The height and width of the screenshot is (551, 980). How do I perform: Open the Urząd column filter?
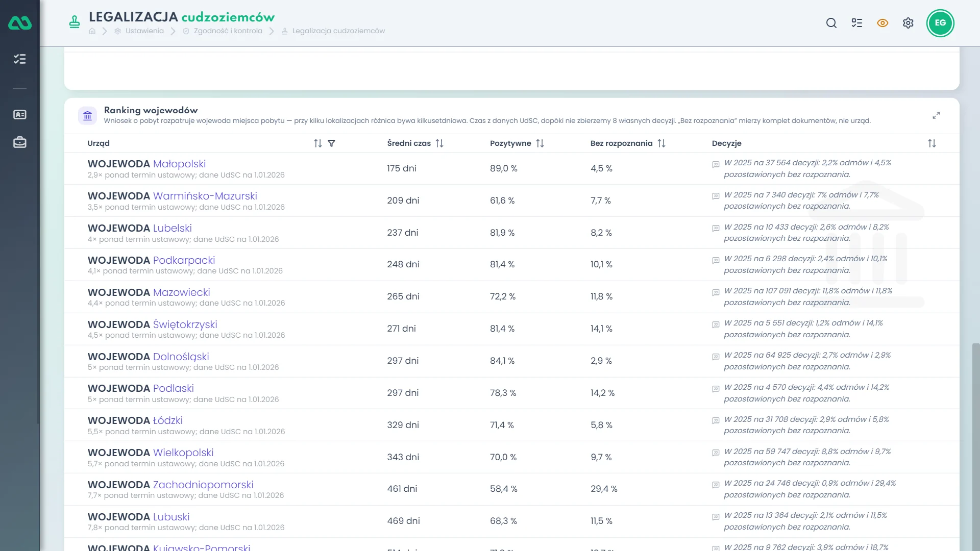(x=332, y=143)
